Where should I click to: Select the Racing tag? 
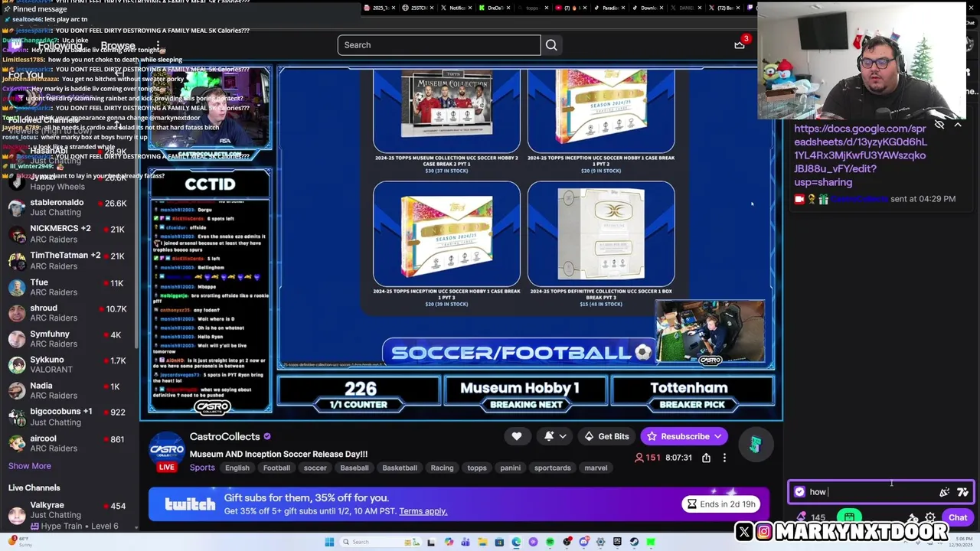coord(442,468)
